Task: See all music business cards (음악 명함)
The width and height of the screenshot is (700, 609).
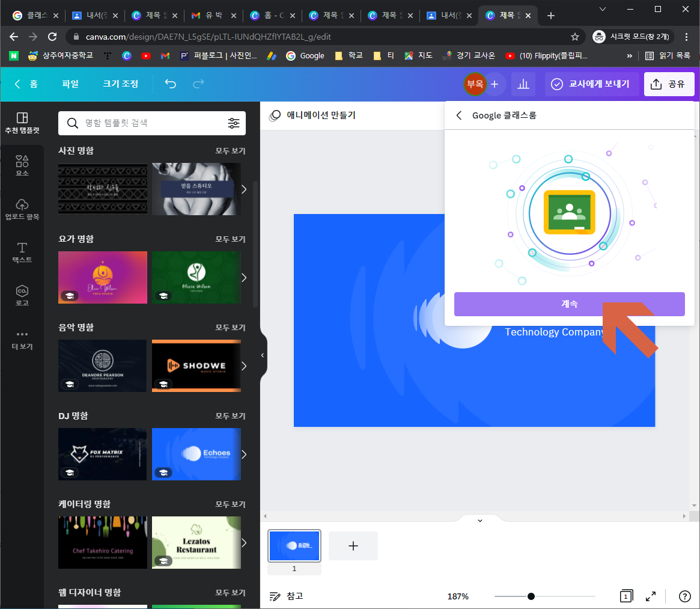Action: pyautogui.click(x=230, y=328)
